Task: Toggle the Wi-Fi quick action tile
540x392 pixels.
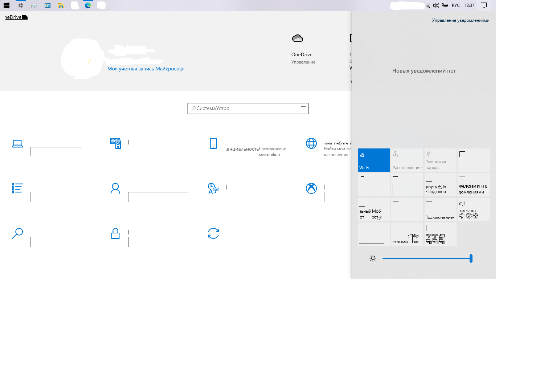Action: click(374, 160)
